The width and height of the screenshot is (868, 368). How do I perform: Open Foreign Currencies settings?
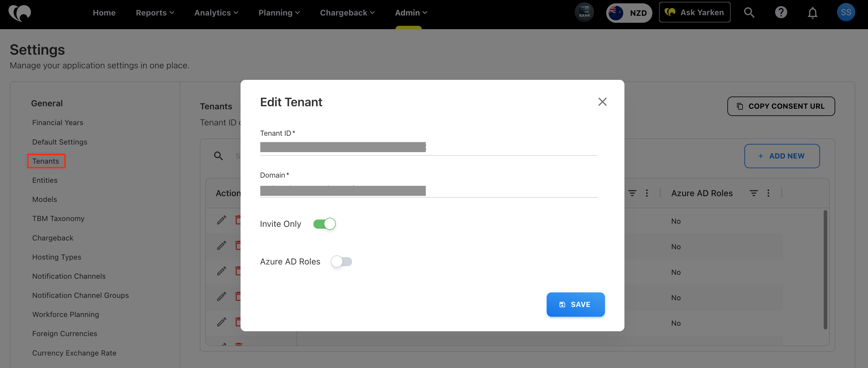click(x=65, y=334)
